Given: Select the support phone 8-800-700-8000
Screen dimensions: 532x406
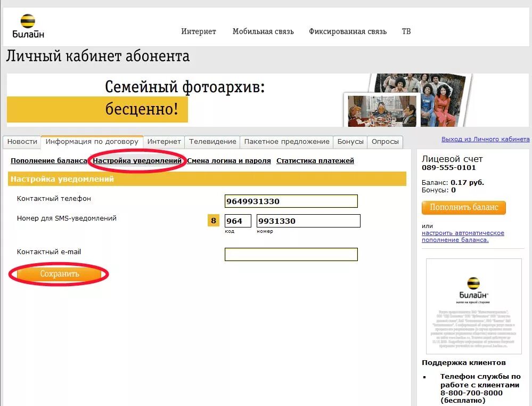Looking at the screenshot, I should click(x=471, y=393).
